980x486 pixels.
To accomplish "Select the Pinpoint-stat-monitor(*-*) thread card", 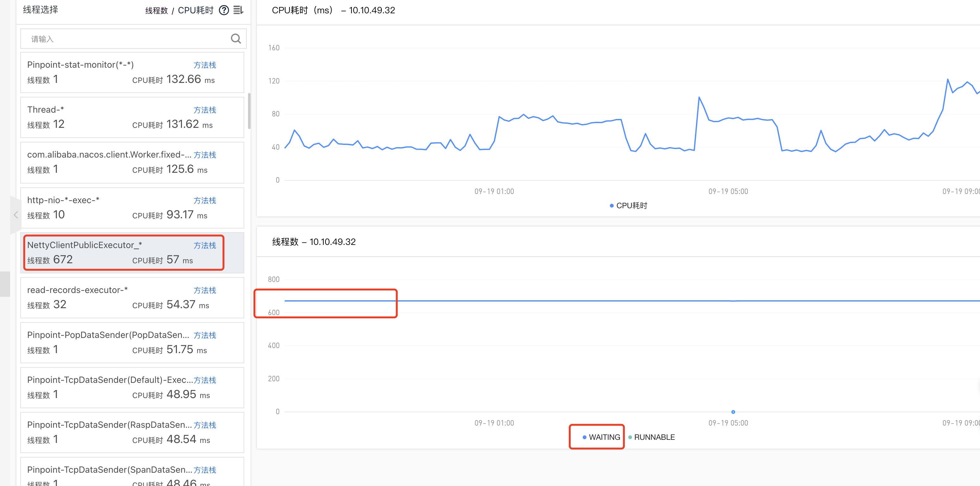I will pyautogui.click(x=132, y=72).
